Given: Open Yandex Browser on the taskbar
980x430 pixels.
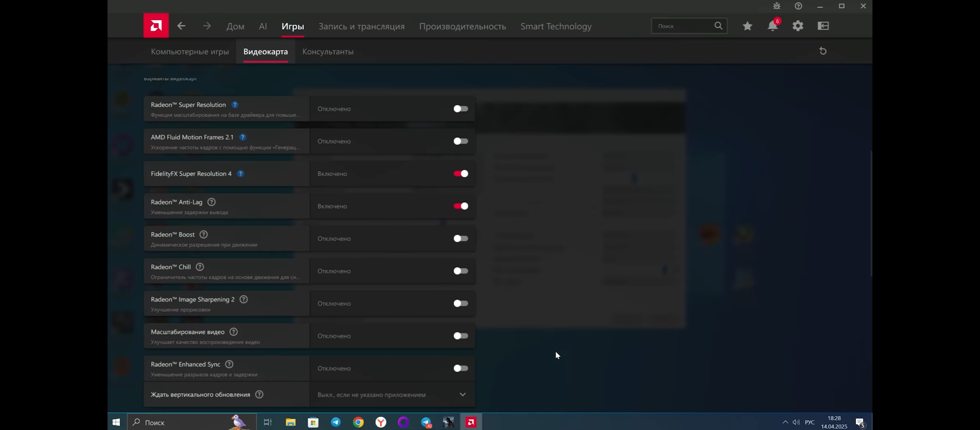Looking at the screenshot, I should 381,422.
